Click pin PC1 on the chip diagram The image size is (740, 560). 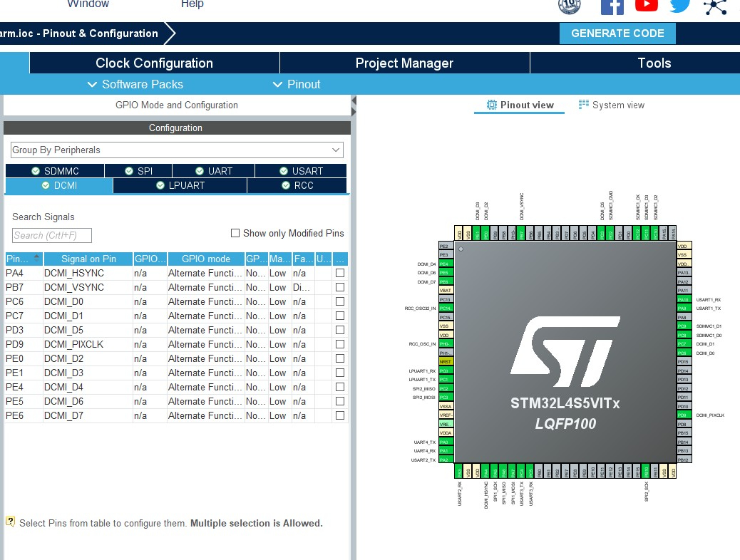(x=446, y=380)
